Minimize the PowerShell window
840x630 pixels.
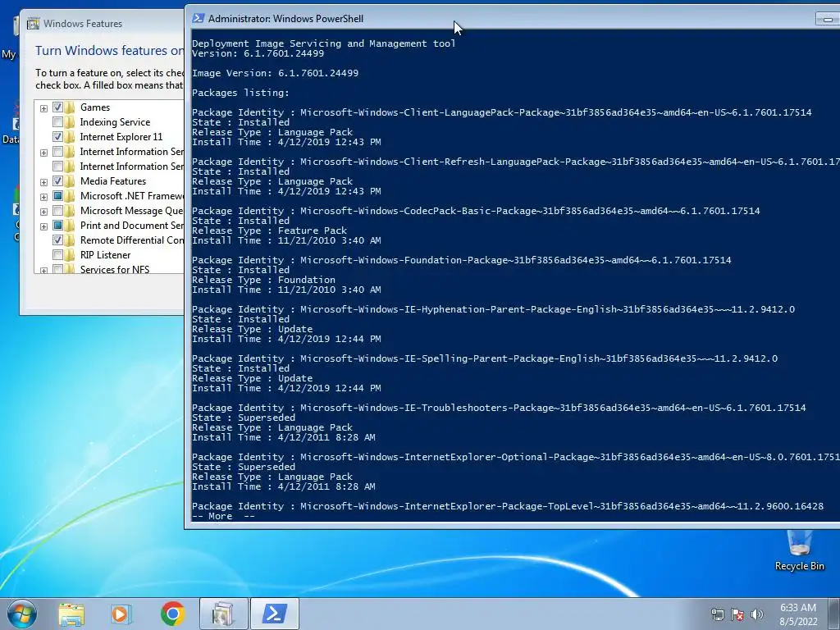click(828, 20)
